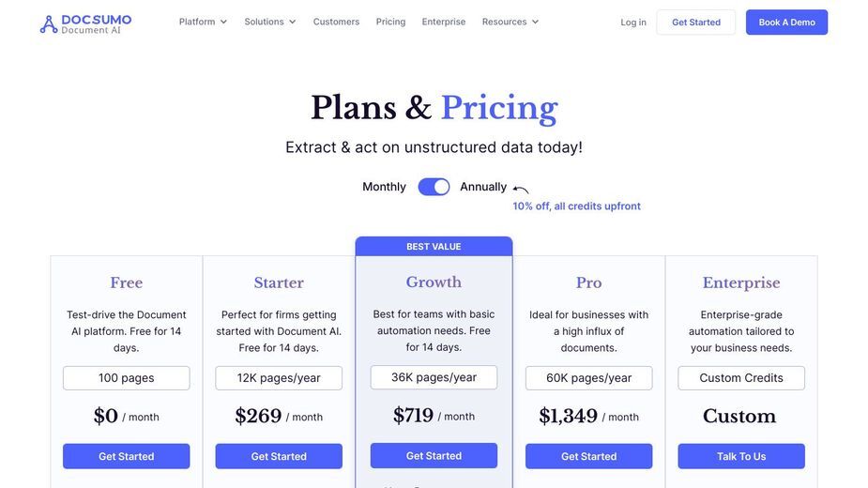Click the Docsumo logo icon
Image resolution: width=868 pixels, height=488 pixels.
click(49, 23)
